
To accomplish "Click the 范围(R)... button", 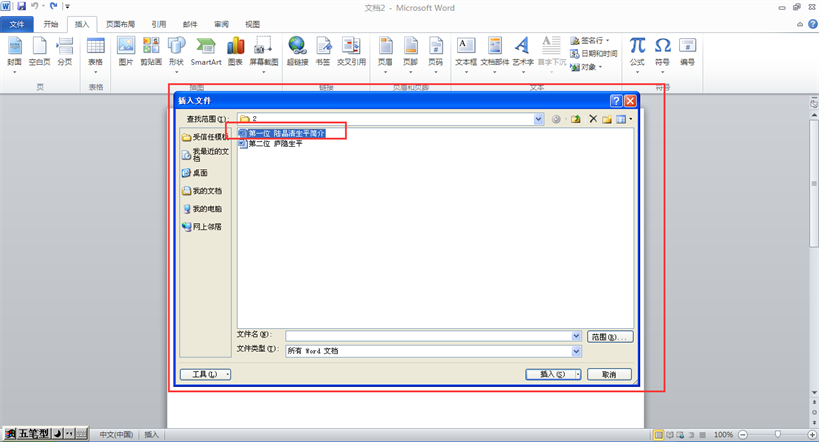I will [610, 336].
